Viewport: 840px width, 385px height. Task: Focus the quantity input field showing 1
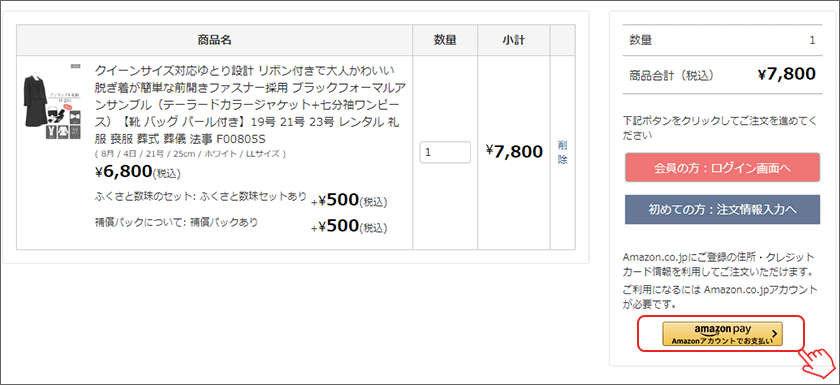click(445, 152)
